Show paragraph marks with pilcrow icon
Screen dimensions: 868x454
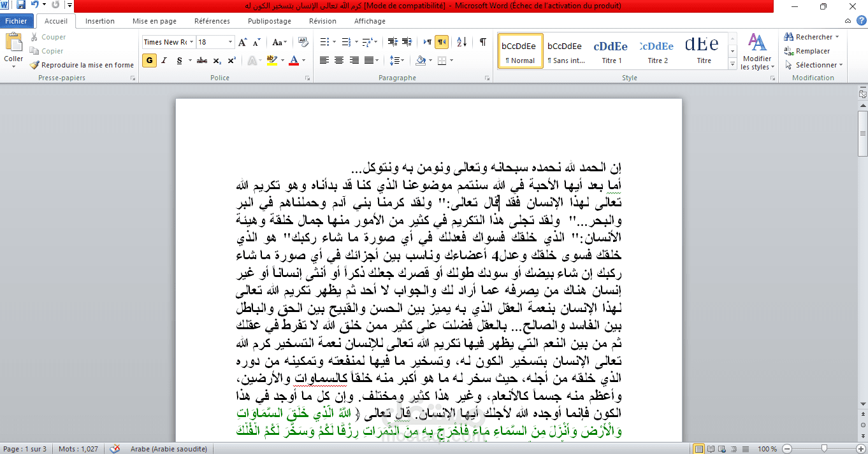coord(483,43)
